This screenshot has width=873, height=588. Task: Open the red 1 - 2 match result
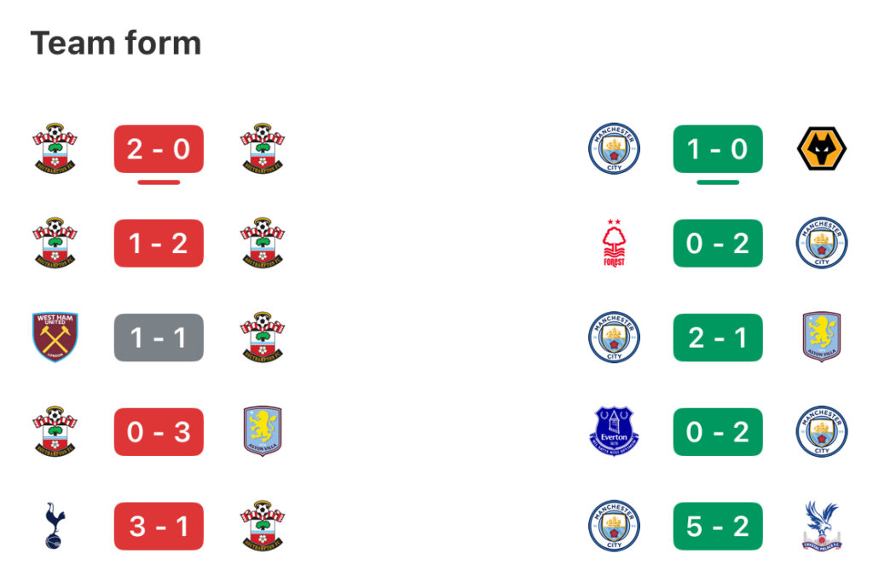click(159, 243)
